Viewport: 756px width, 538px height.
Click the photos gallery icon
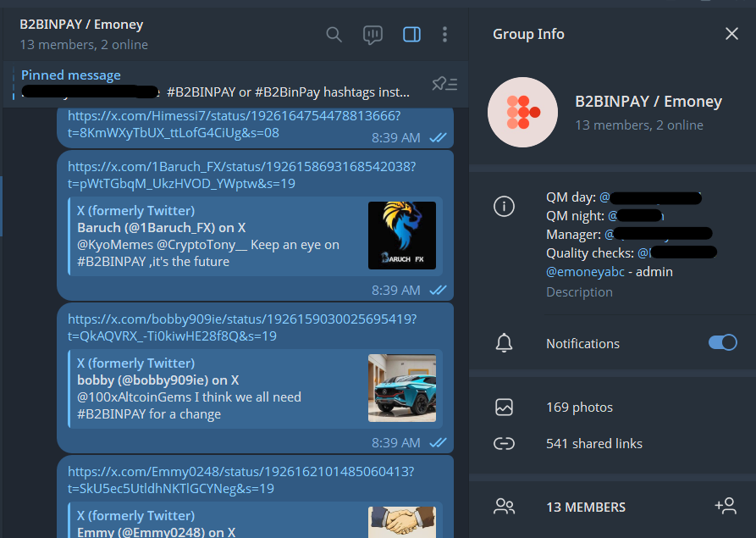504,408
